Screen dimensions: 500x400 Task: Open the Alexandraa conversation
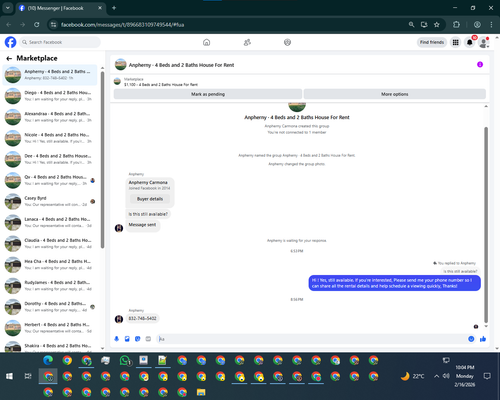pos(50,117)
